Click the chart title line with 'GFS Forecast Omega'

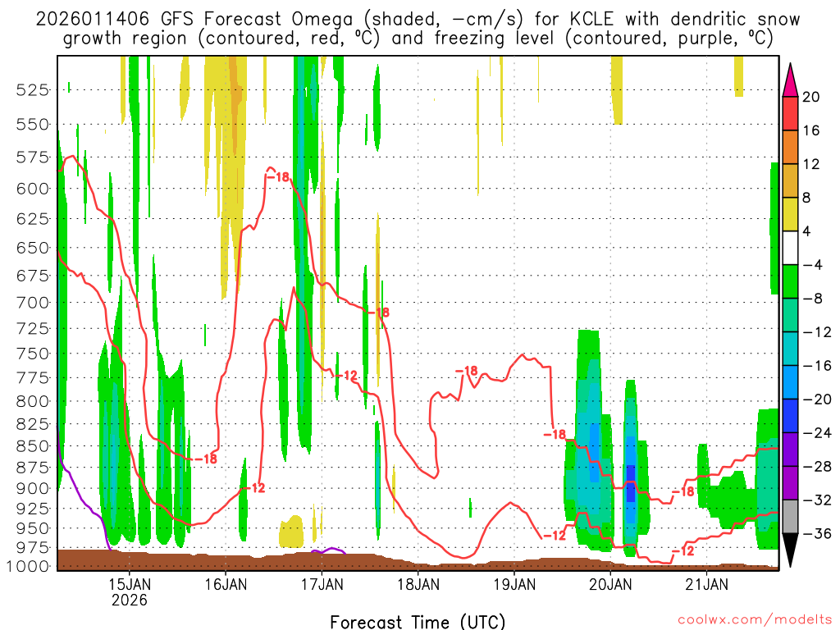(x=418, y=19)
